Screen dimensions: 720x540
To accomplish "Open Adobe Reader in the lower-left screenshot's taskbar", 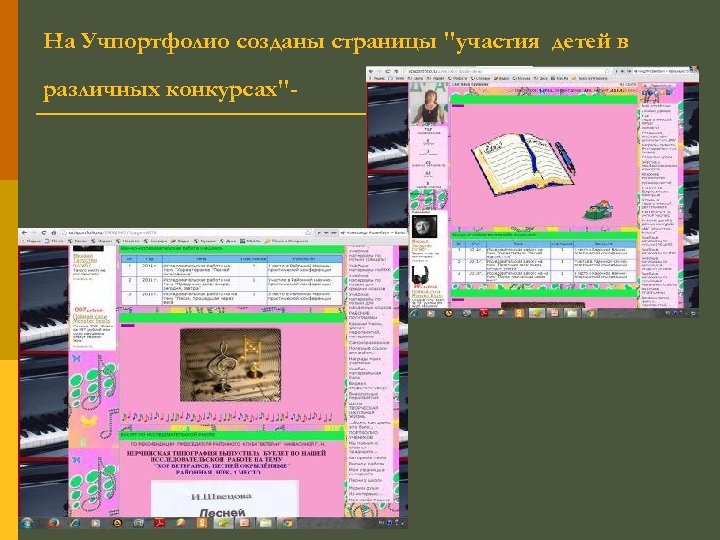I will [159, 523].
